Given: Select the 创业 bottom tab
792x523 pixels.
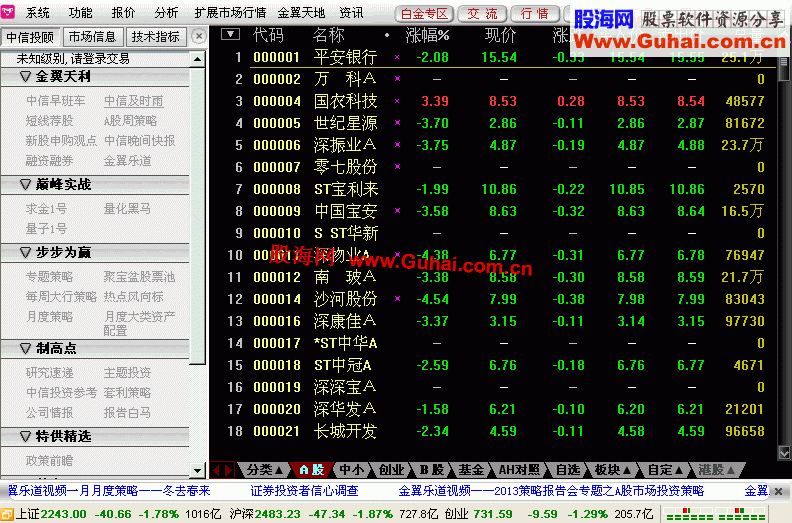Looking at the screenshot, I should [391, 470].
